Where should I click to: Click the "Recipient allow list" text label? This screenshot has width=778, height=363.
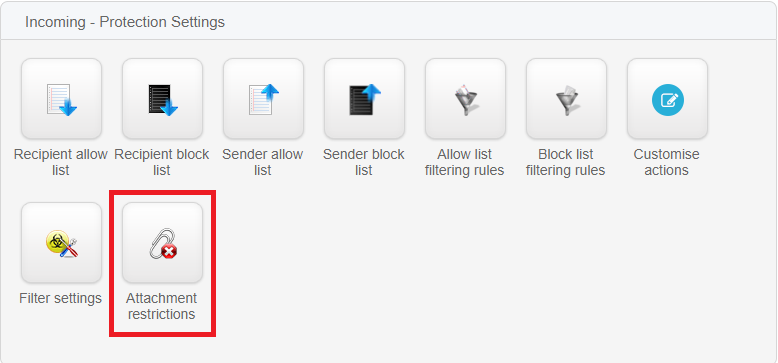point(61,162)
